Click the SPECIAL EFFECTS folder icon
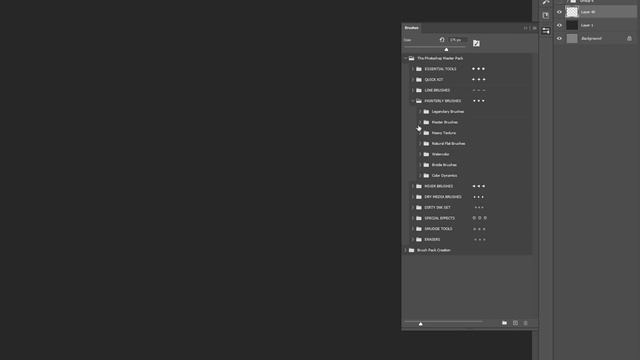 click(x=419, y=218)
